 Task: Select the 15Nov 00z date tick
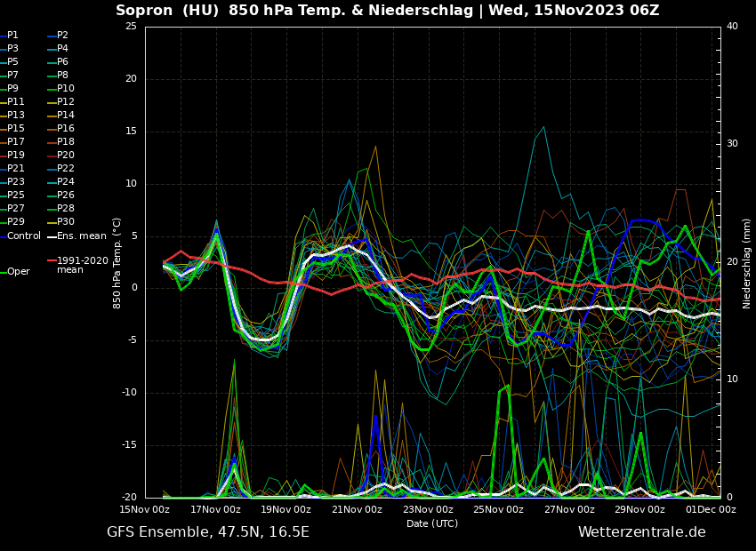[145, 509]
